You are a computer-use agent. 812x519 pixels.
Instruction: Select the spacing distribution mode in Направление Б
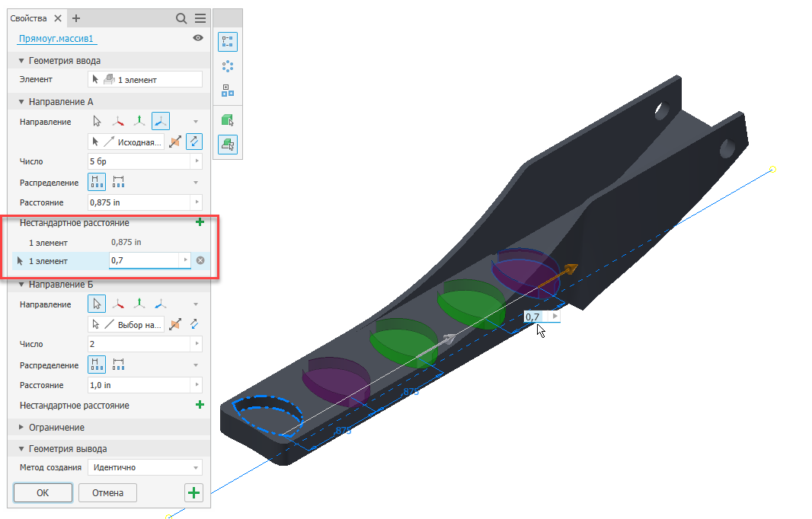(x=97, y=365)
